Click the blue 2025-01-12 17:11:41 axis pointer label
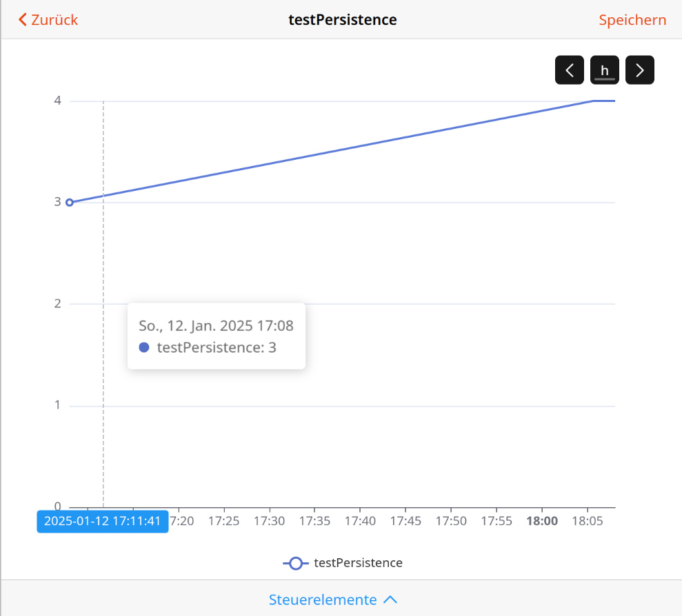This screenshot has width=682, height=616. click(102, 522)
